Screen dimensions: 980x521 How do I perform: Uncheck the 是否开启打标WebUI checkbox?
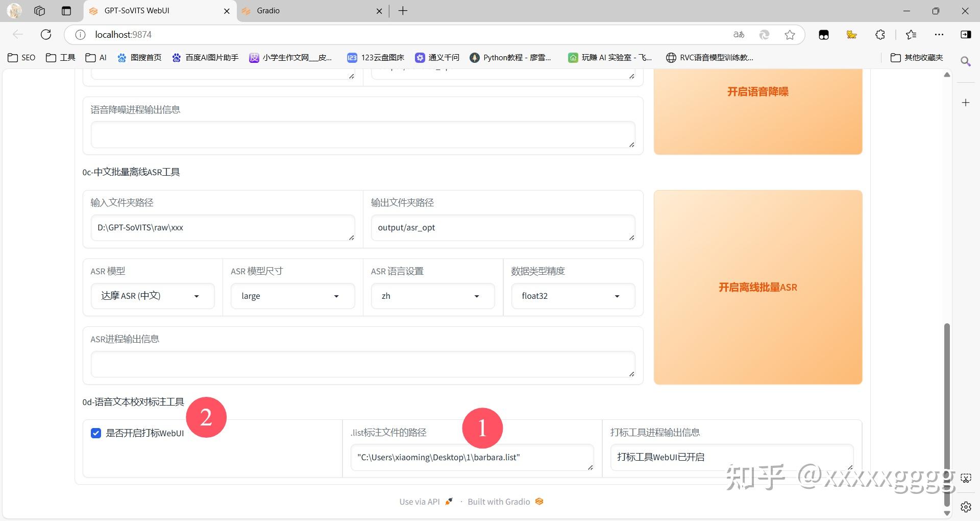[x=96, y=433]
